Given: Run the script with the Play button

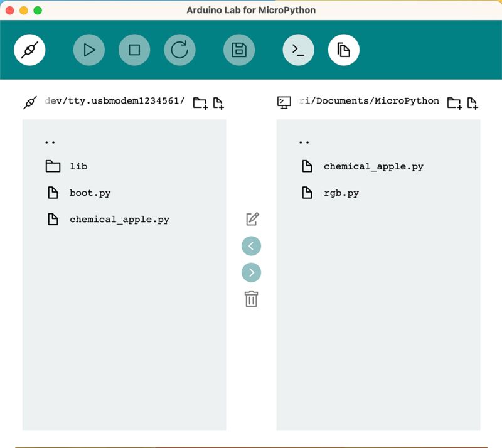Looking at the screenshot, I should coord(89,50).
